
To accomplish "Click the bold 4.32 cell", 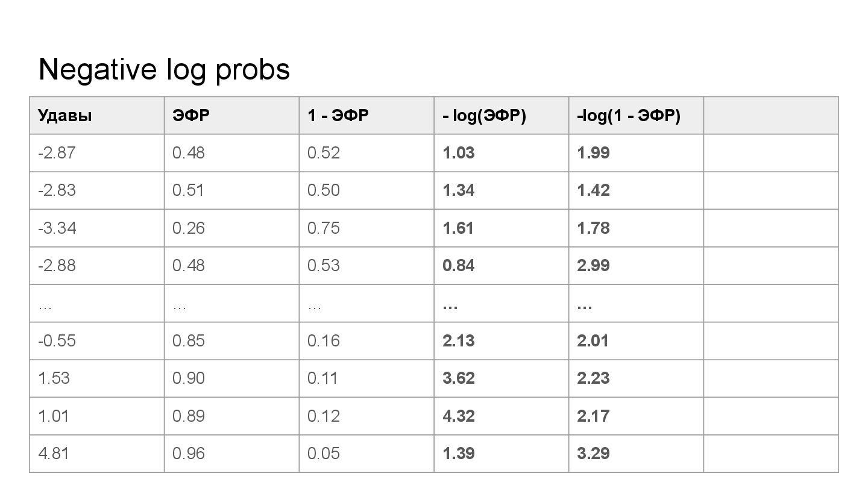I will click(459, 416).
